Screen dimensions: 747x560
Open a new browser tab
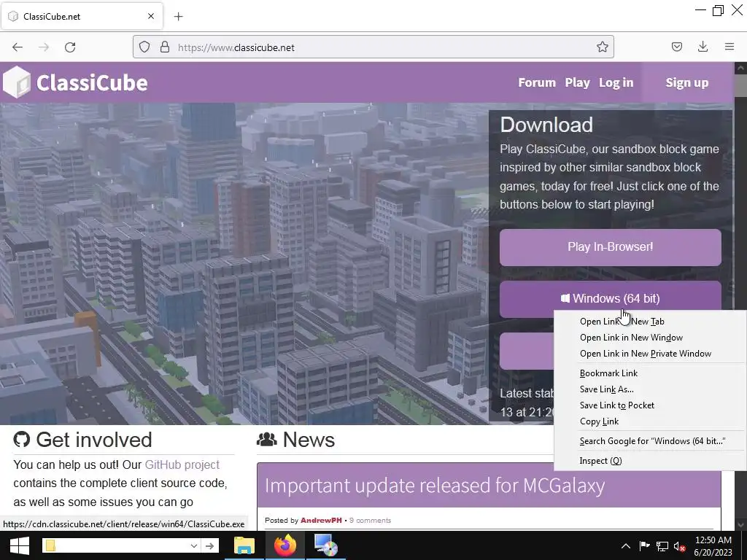(x=178, y=17)
